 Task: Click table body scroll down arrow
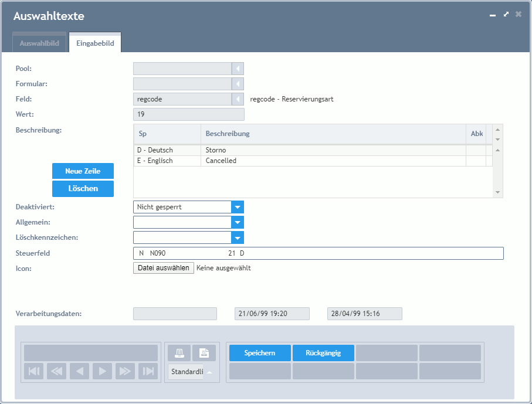pyautogui.click(x=498, y=192)
